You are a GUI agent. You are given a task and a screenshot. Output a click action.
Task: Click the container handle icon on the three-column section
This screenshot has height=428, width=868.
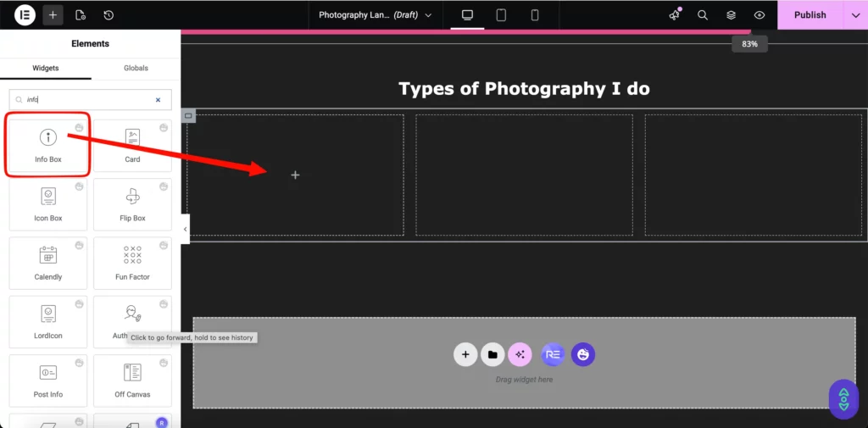click(188, 116)
